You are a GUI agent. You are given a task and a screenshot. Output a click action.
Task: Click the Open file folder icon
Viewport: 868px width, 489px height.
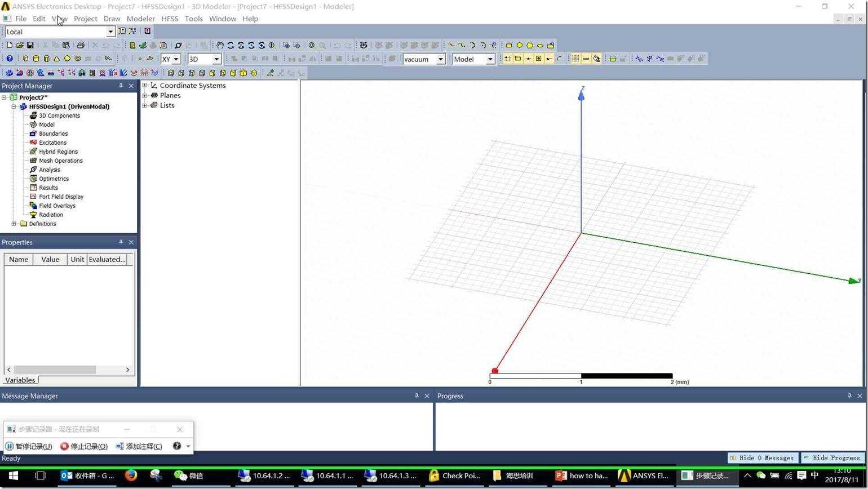(20, 45)
